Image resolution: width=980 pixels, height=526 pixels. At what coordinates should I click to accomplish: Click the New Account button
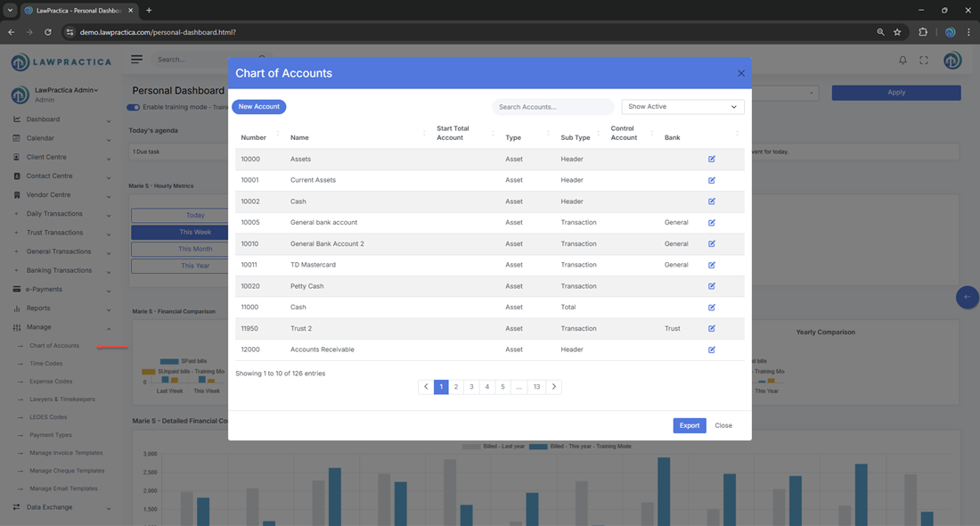[258, 107]
